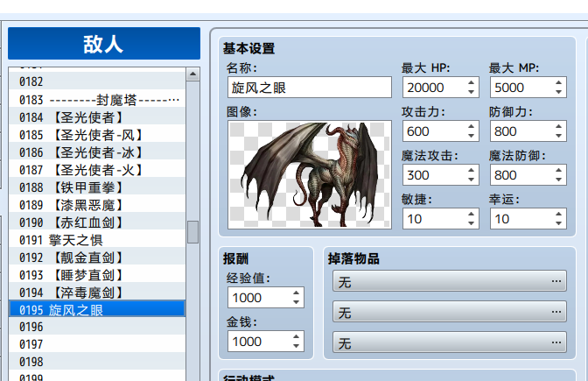Screen dimensions: 588x381
Task: Open the first 掉落物品 drop slot
Action: 449,281
